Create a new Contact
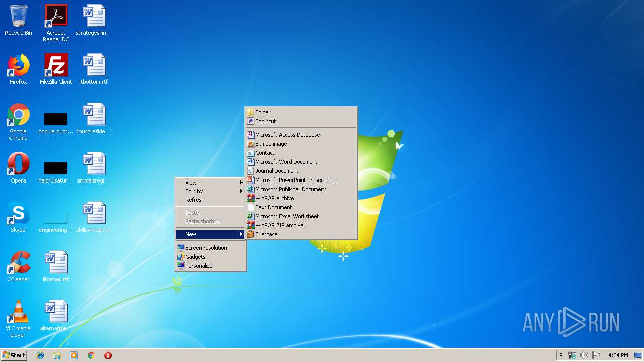The width and height of the screenshot is (644, 362). [x=301, y=153]
